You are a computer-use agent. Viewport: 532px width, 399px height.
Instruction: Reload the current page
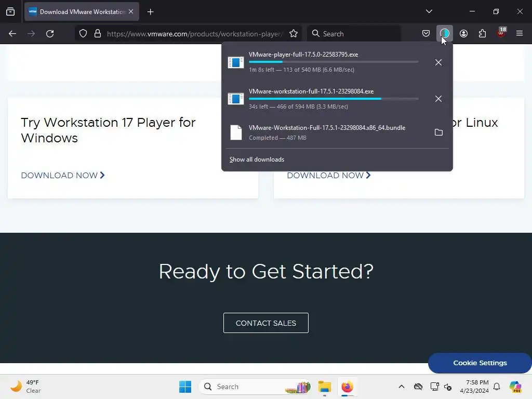coord(50,34)
